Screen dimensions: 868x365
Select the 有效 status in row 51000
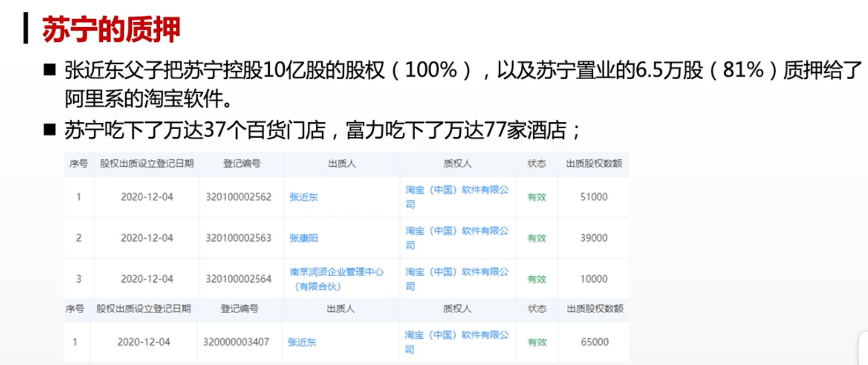pyautogui.click(x=537, y=197)
